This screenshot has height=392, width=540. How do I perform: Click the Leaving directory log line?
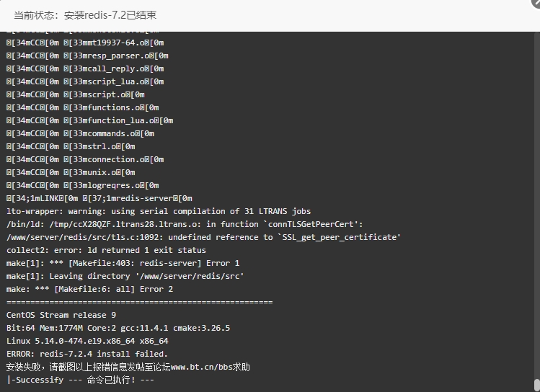[x=125, y=277]
